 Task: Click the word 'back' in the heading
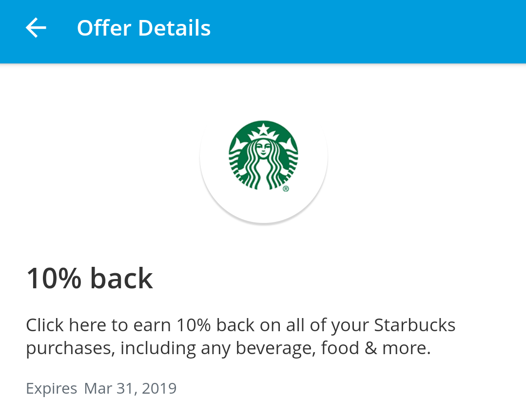[x=122, y=279]
